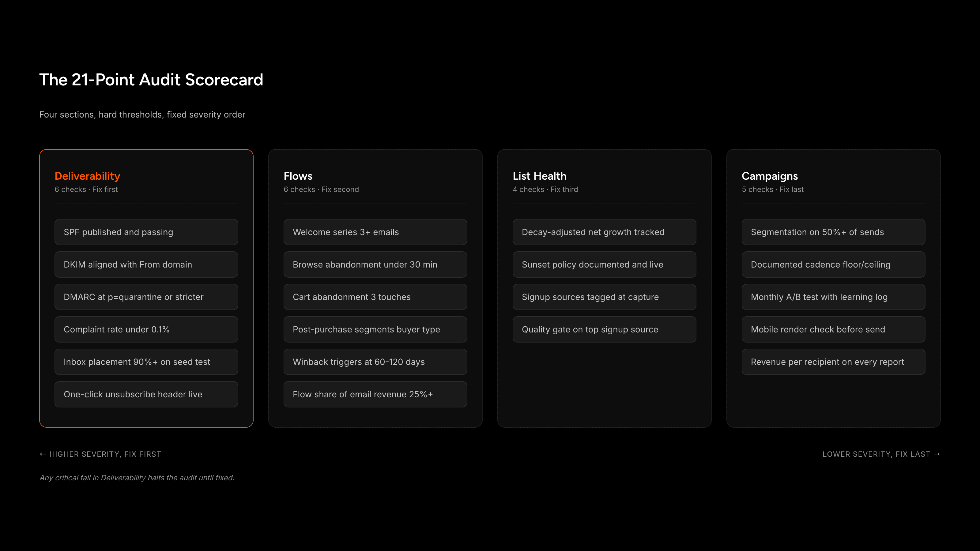Select 'Segmentation on 50%+ of sends'
Viewport: 980px width, 551px height.
click(834, 232)
